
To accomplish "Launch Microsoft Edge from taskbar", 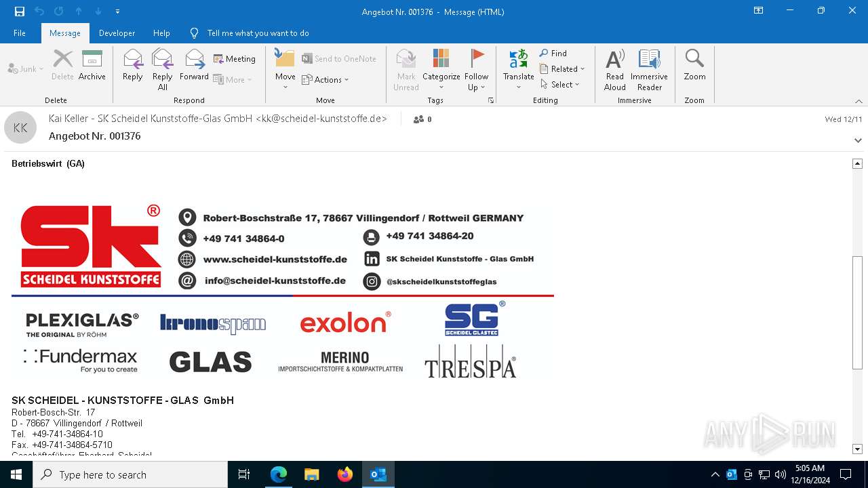I will [x=279, y=474].
